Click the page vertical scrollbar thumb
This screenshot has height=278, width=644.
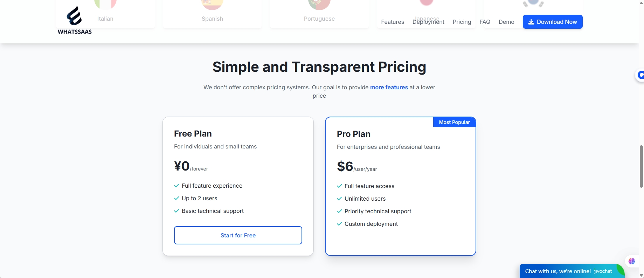pyautogui.click(x=641, y=167)
